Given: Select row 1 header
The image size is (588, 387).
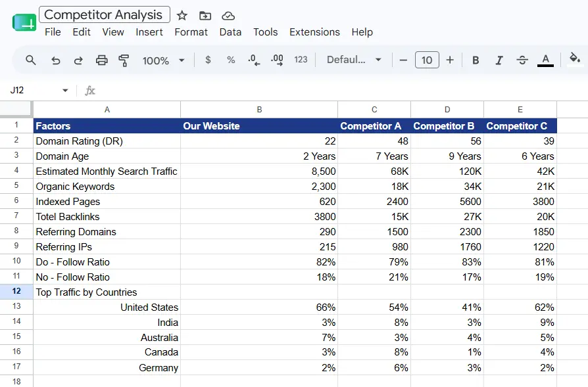Looking at the screenshot, I should [16, 125].
